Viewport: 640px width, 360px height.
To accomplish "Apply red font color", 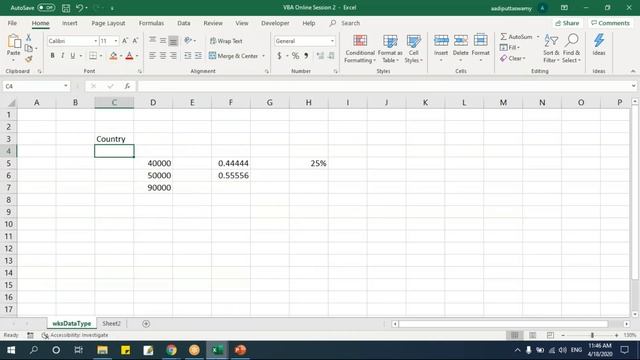I will tap(129, 56).
